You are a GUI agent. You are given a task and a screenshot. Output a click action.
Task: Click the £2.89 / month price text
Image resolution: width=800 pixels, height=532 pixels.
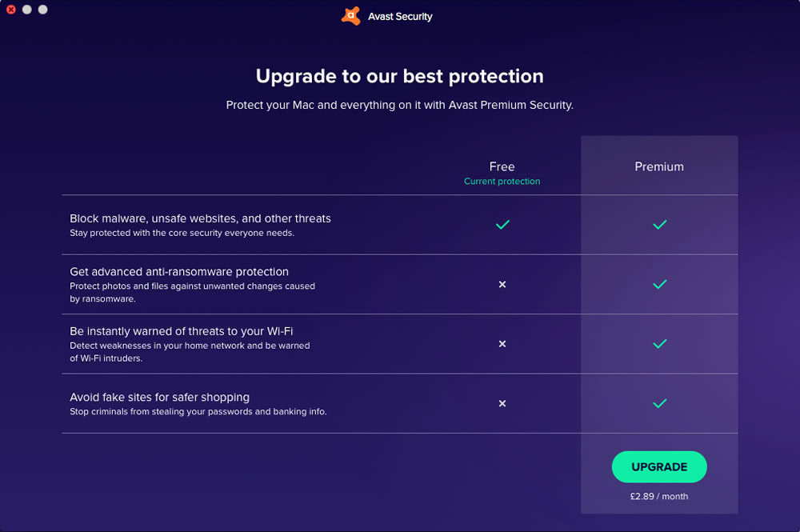click(659, 496)
